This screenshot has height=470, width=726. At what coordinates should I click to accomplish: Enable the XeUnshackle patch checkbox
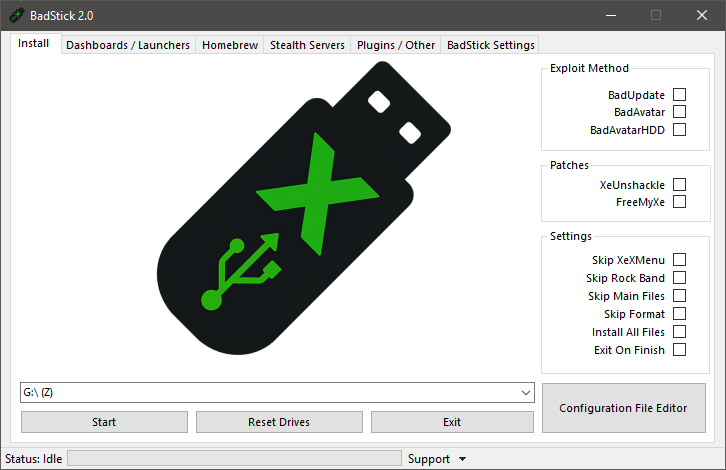pos(680,185)
